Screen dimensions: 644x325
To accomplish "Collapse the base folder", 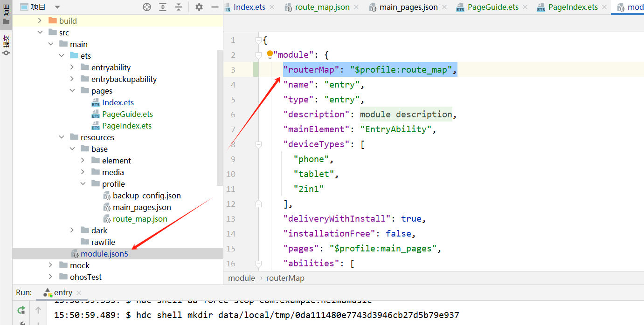I will (x=72, y=149).
